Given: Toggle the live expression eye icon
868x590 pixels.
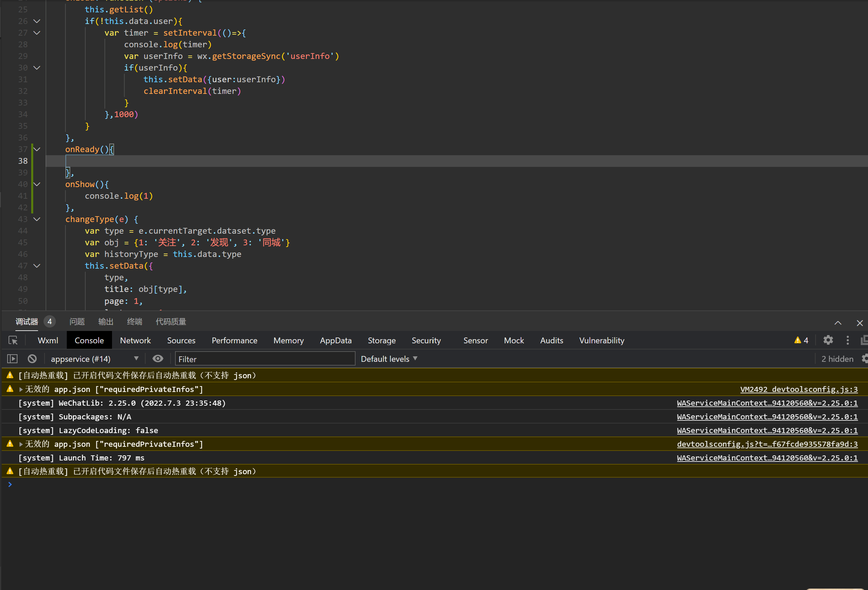Looking at the screenshot, I should tap(158, 359).
